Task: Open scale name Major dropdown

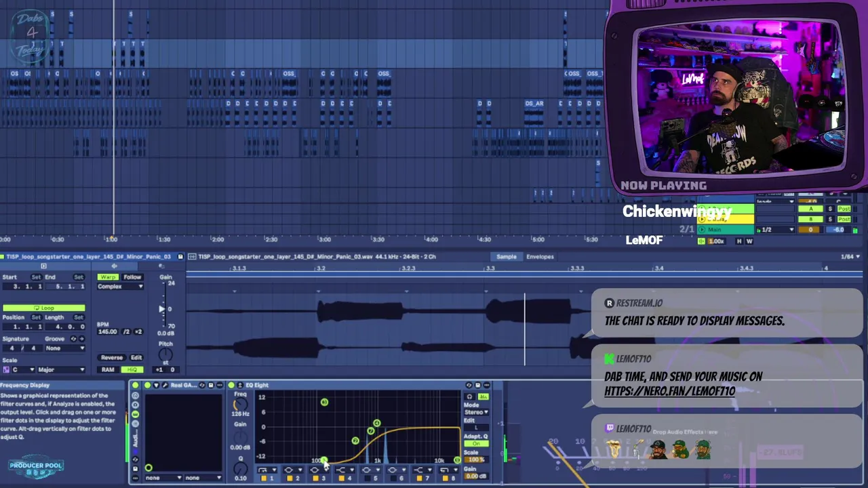Action: 61,369
